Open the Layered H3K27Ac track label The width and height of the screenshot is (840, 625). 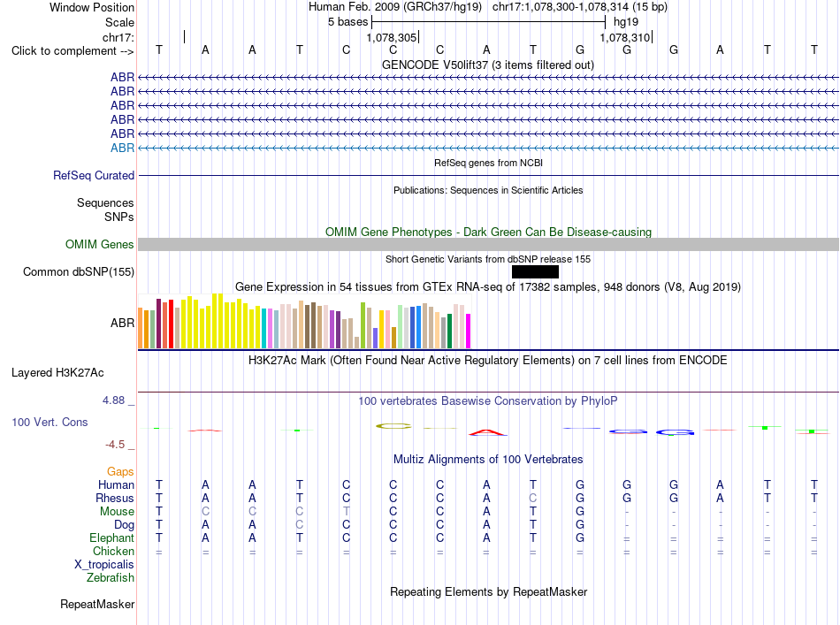57,373
